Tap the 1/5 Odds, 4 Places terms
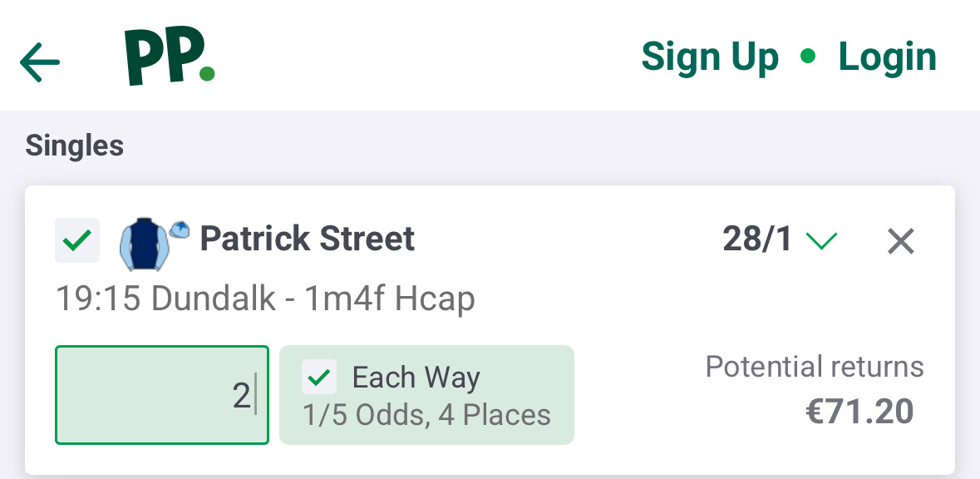The height and width of the screenshot is (479, 980). click(x=426, y=415)
